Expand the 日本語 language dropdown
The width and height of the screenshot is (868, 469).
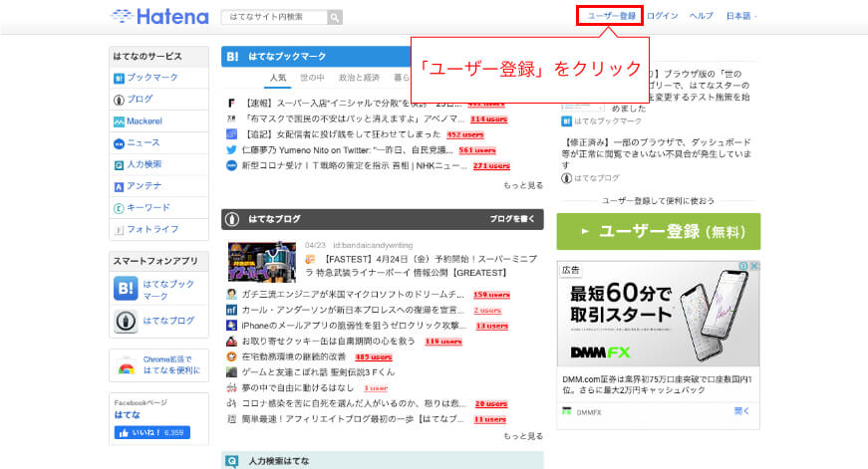(x=741, y=16)
